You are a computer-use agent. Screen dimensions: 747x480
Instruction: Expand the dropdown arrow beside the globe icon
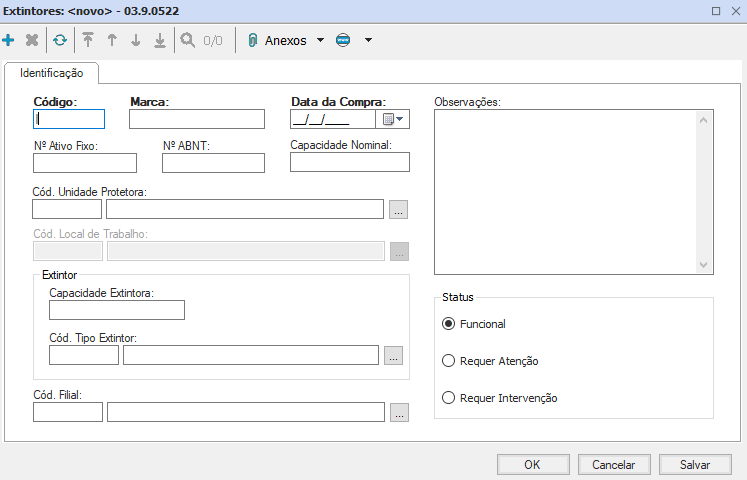368,41
